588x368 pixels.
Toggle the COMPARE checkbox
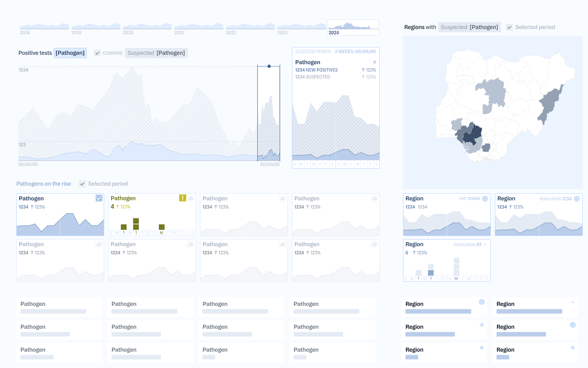tap(97, 53)
